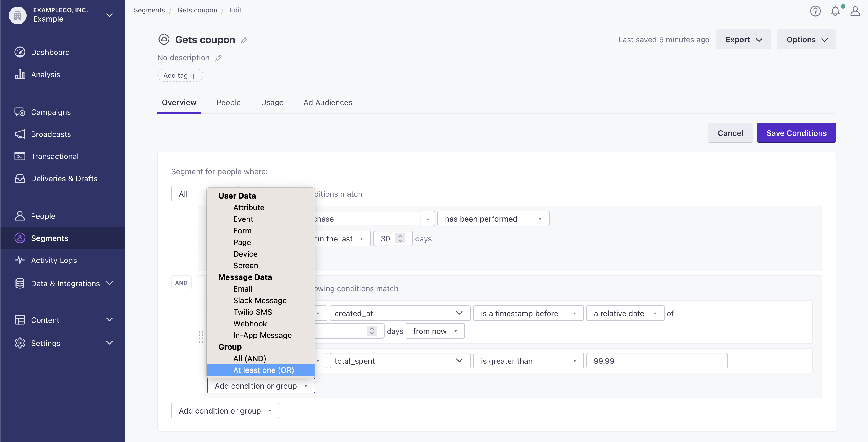Viewport: 868px width, 442px height.
Task: Choose At least one (OR) group option
Action: coord(260,370)
